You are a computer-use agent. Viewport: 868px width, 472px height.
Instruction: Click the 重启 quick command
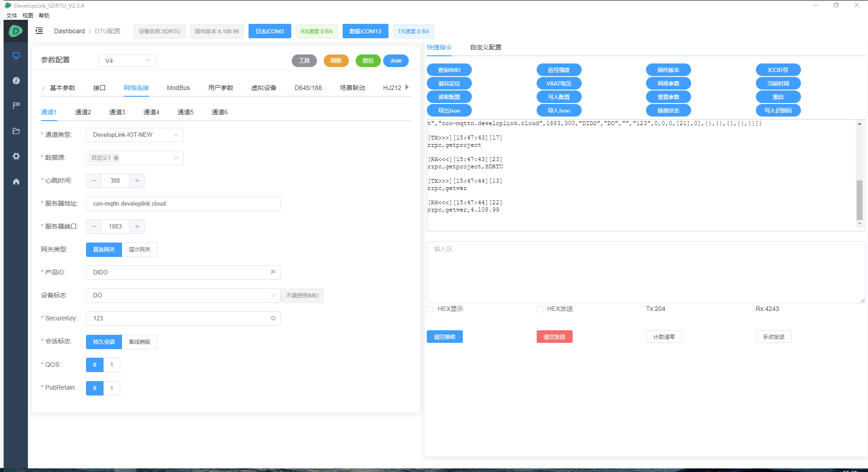tap(778, 97)
